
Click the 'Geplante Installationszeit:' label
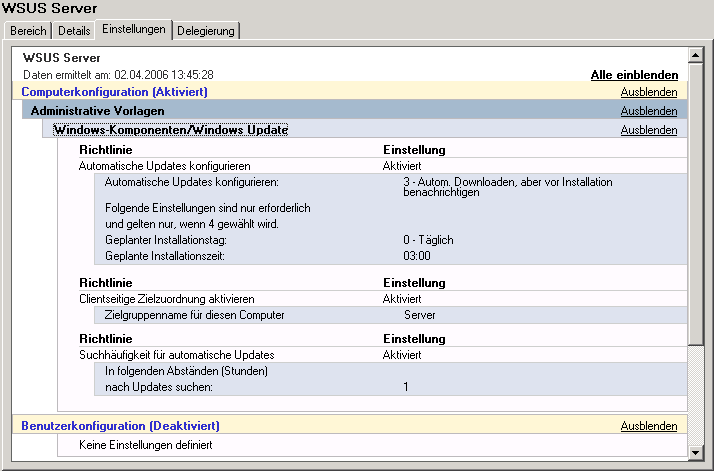point(165,256)
